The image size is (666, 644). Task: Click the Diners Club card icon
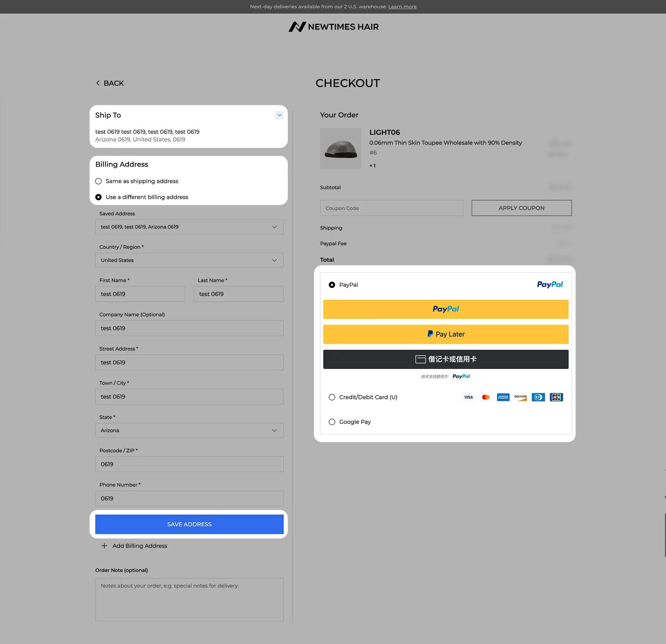[x=538, y=397]
